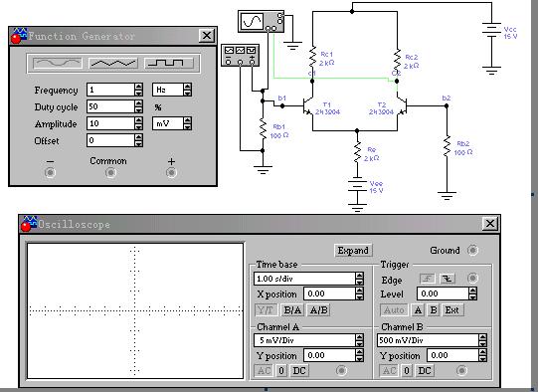
Task: Adjust Frequency value stepper
Action: [138, 90]
